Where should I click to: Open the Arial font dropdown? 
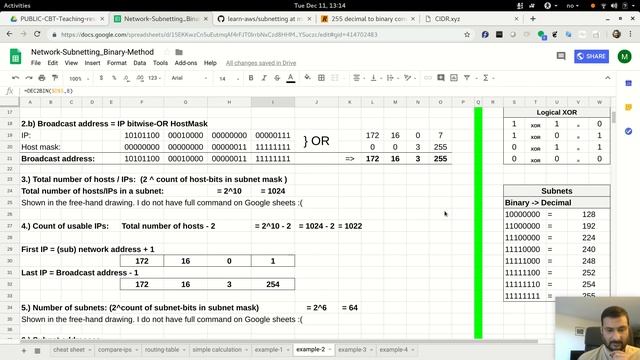[x=189, y=78]
